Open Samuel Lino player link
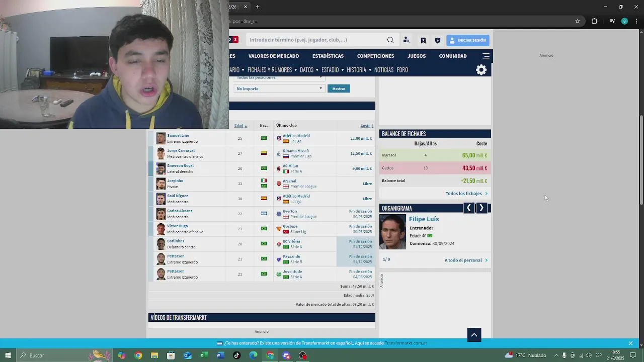This screenshot has width=644, height=362. tap(178, 136)
